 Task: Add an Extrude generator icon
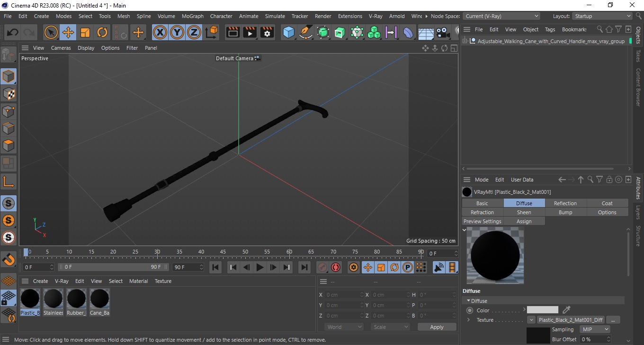pyautogui.click(x=340, y=33)
